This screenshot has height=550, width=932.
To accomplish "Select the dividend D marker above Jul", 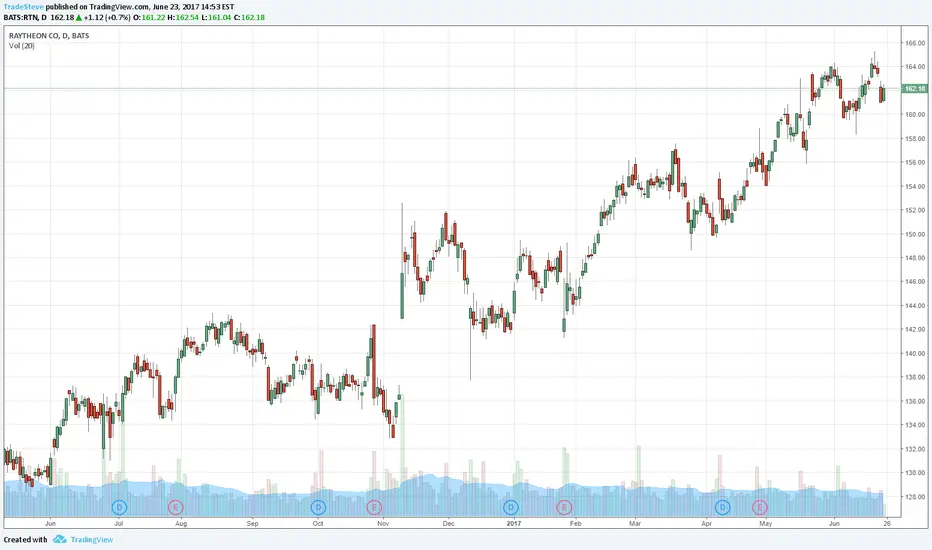I will pyautogui.click(x=119, y=507).
